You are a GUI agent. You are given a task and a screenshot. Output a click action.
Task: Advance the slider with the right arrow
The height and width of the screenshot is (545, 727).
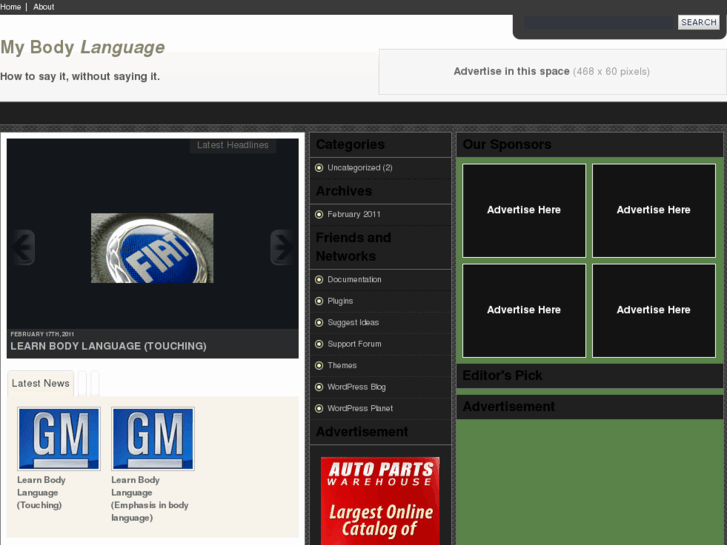point(282,247)
